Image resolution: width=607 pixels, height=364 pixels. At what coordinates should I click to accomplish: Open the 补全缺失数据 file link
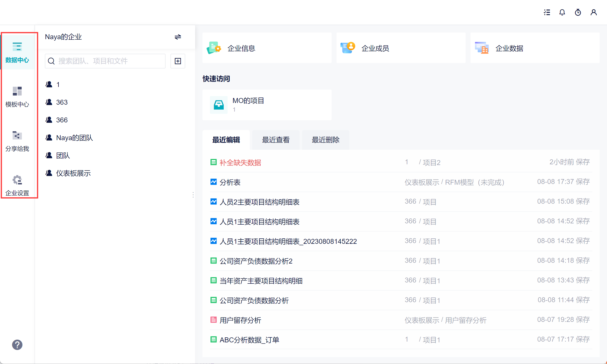pos(240,163)
